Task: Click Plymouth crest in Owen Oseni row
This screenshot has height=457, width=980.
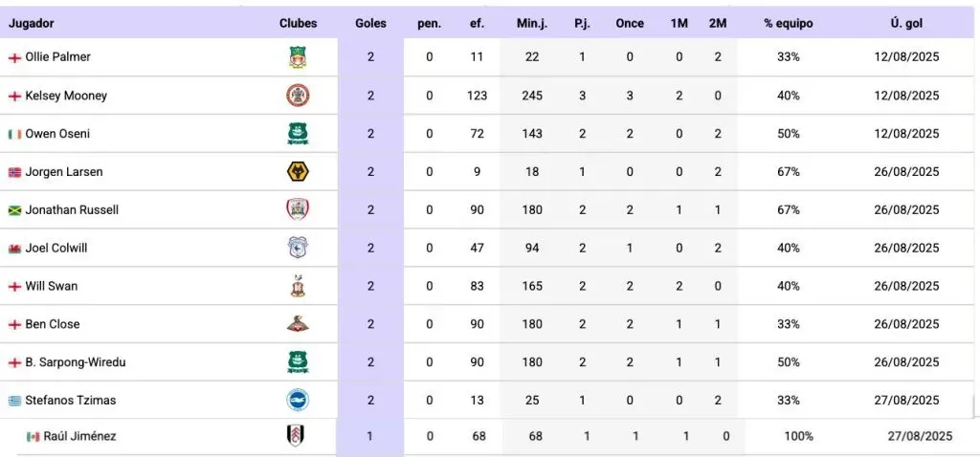Action: click(x=299, y=134)
